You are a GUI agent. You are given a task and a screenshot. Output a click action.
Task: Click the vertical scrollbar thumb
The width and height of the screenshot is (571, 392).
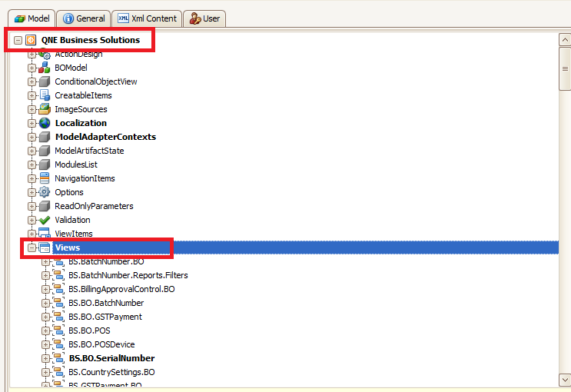point(565,68)
